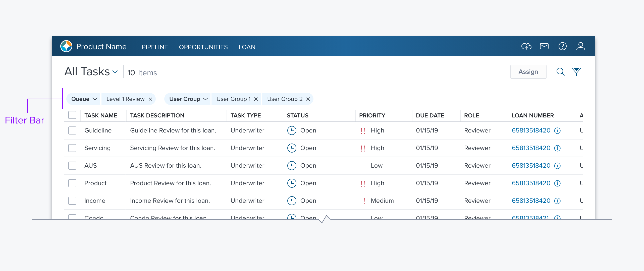Click the Assign button

coord(528,72)
